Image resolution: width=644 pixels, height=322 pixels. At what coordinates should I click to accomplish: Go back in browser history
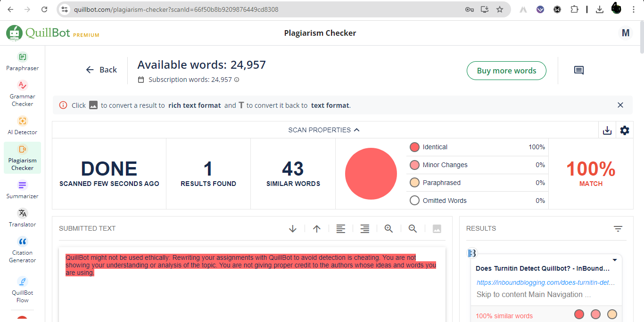pos(10,9)
